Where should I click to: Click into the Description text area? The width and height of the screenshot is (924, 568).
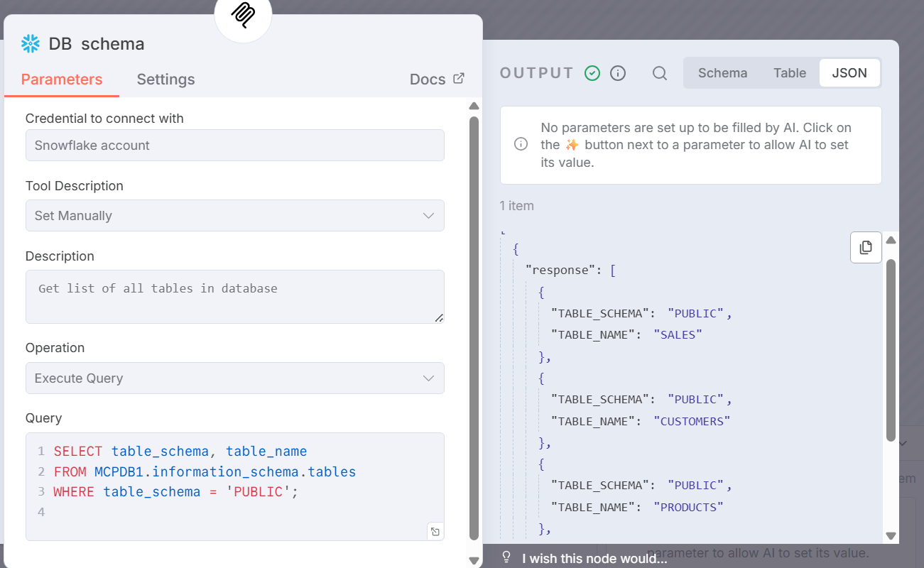point(234,297)
